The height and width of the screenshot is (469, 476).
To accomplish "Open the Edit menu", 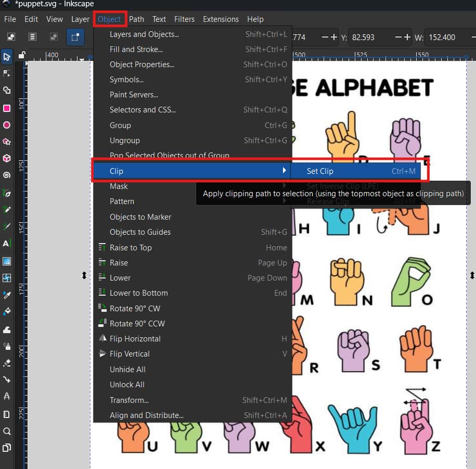I will [31, 19].
